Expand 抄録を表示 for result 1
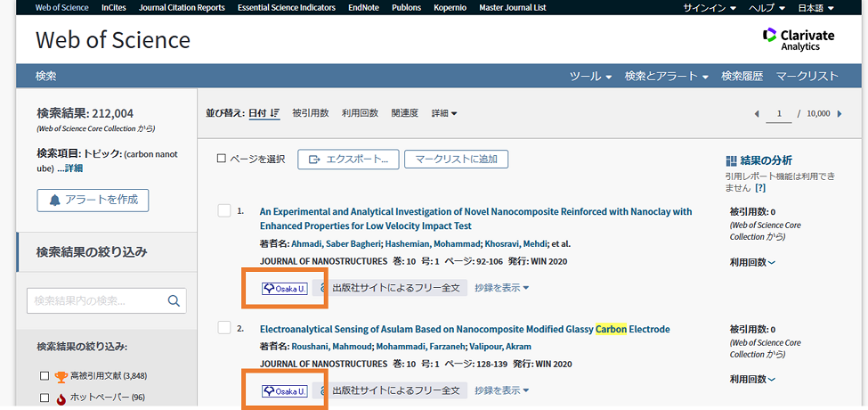 501,288
